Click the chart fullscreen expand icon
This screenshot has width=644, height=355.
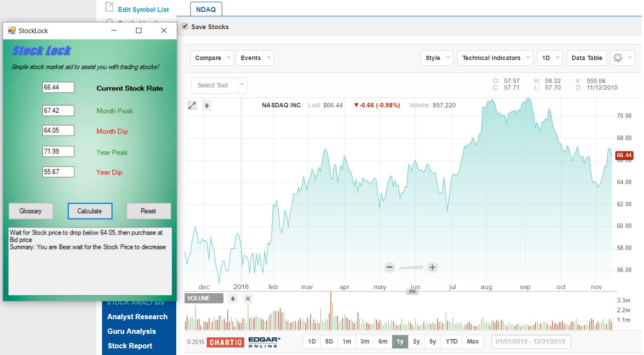point(192,106)
